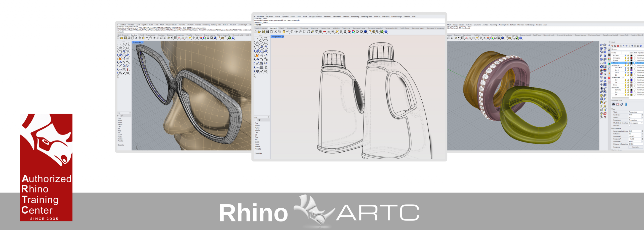Open Perspective viewport dropdown in bottle window
This screenshot has height=230, width=644.
(283, 37)
